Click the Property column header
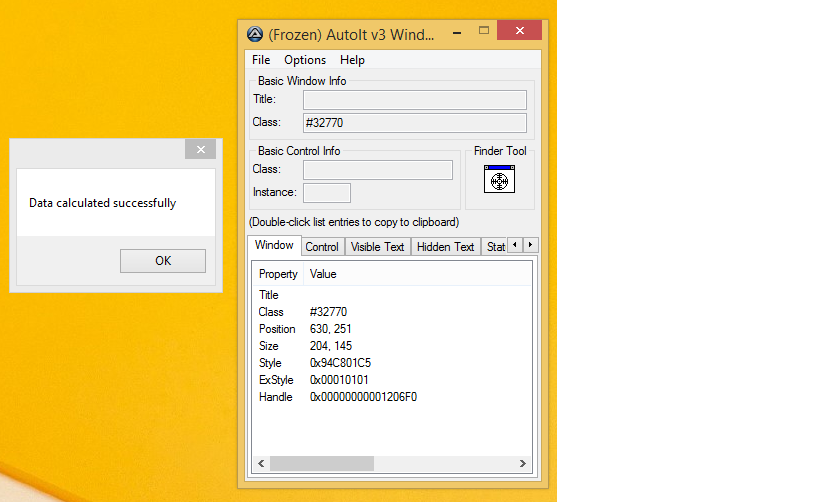 coord(278,274)
